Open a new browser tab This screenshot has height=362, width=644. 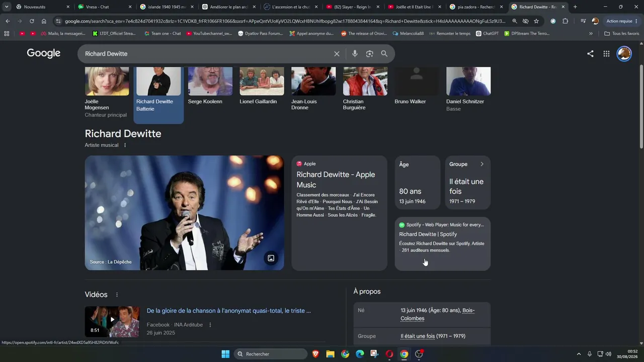(575, 7)
